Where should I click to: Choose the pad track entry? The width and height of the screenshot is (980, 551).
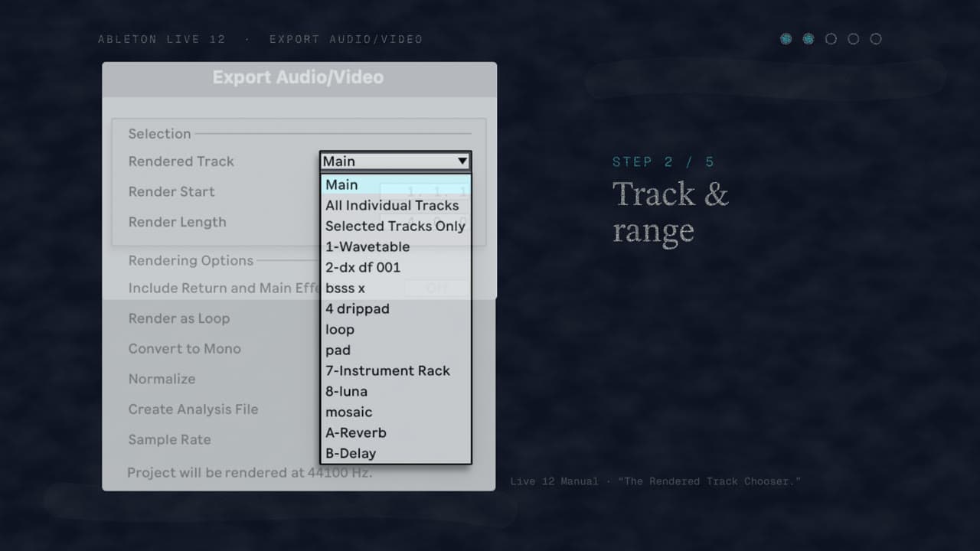(395, 350)
